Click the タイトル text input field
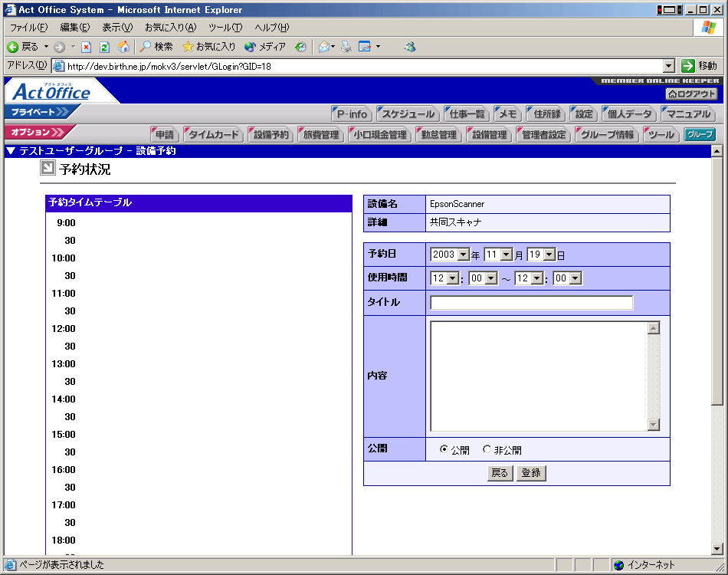 point(532,303)
